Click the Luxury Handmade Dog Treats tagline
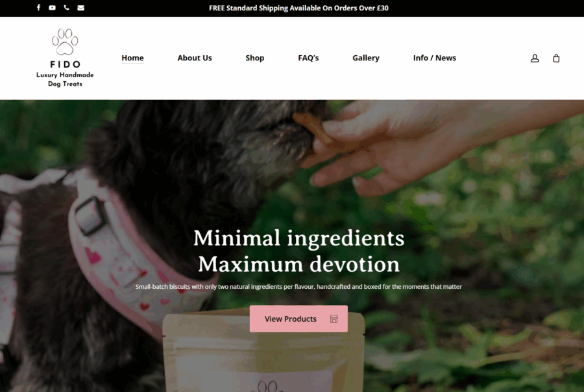Viewport: 584px width, 392px height. point(65,79)
